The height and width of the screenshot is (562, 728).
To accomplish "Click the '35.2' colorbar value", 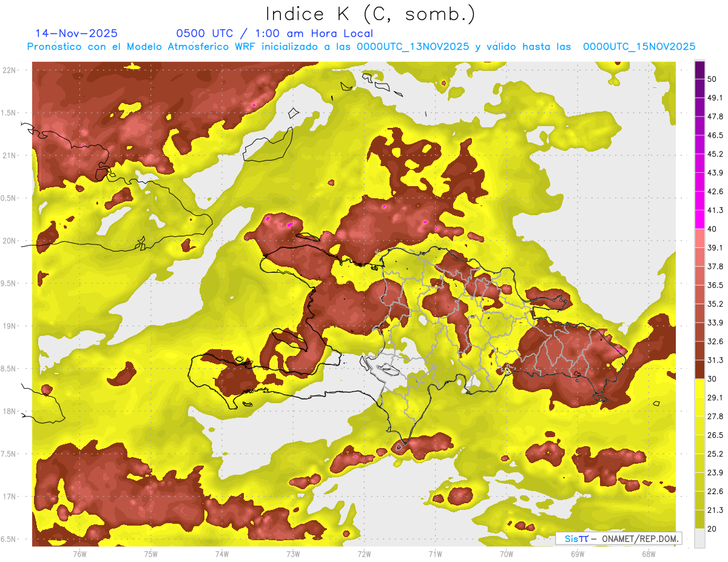I will pyautogui.click(x=715, y=304).
